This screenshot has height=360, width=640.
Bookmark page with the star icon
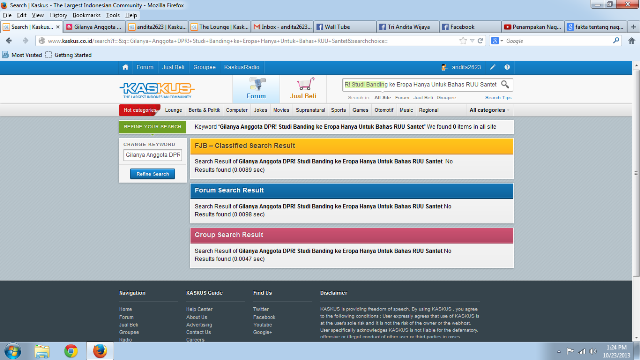(x=463, y=41)
